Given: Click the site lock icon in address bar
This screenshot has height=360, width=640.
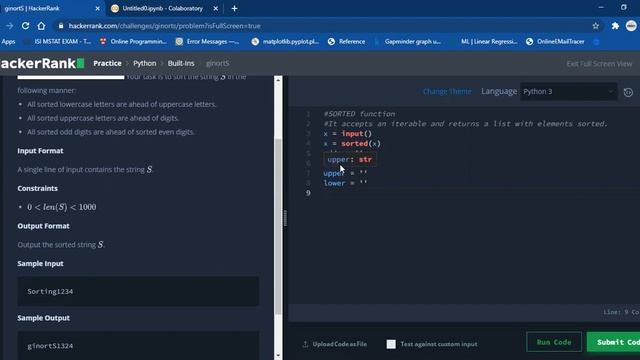Looking at the screenshot, I should (x=61, y=26).
